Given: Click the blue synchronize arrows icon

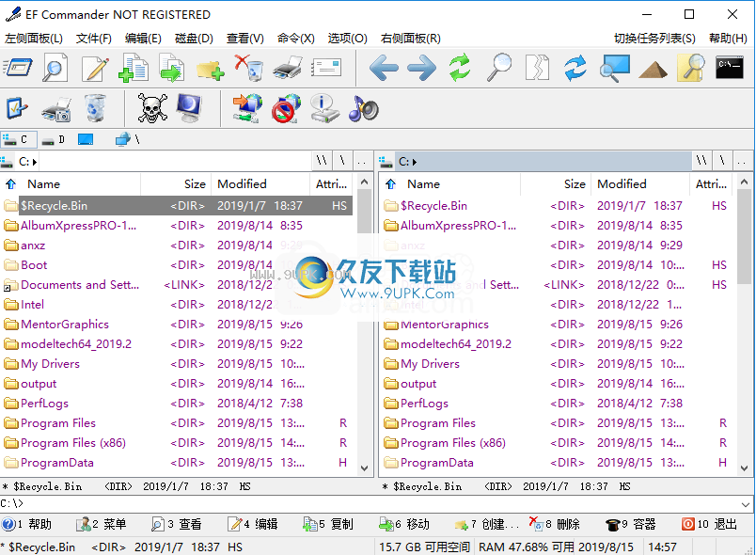Looking at the screenshot, I should point(575,68).
